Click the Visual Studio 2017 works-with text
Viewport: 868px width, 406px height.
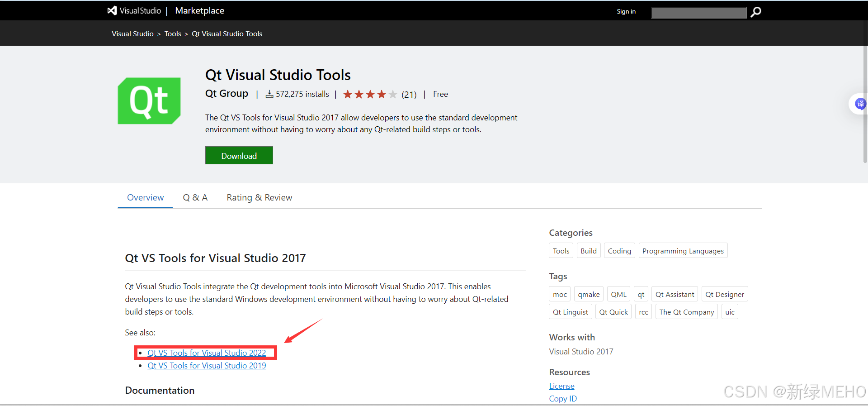[581, 352]
